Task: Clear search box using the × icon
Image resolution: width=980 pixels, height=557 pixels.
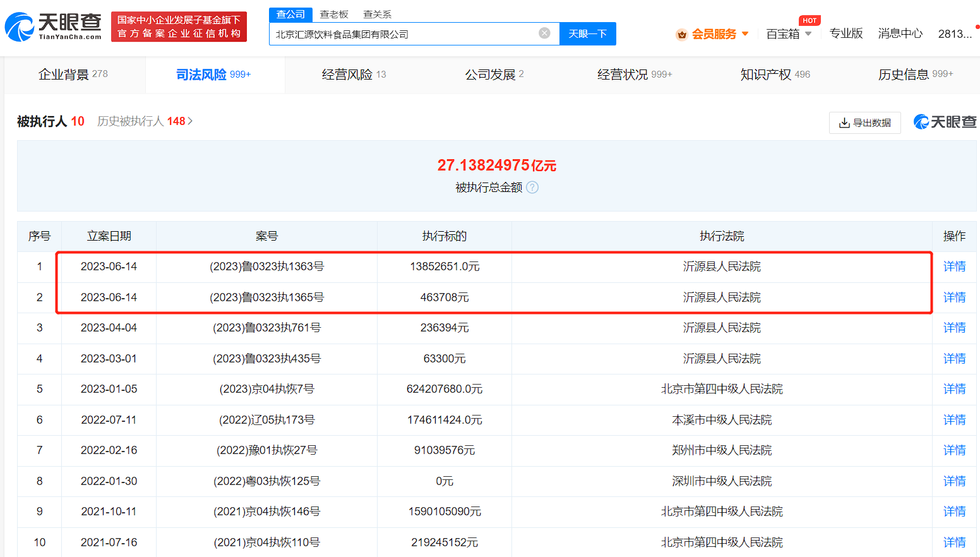Action: point(544,33)
